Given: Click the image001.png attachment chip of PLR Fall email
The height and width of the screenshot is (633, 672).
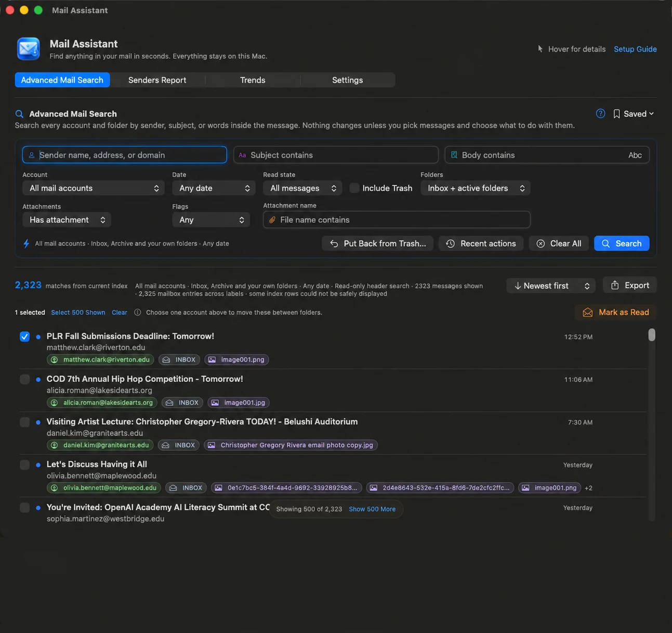Looking at the screenshot, I should [236, 359].
